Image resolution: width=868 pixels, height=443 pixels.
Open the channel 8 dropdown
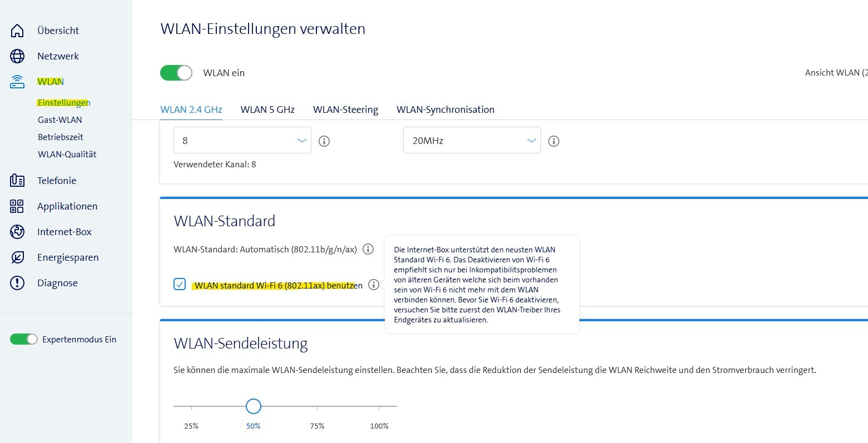tap(242, 140)
